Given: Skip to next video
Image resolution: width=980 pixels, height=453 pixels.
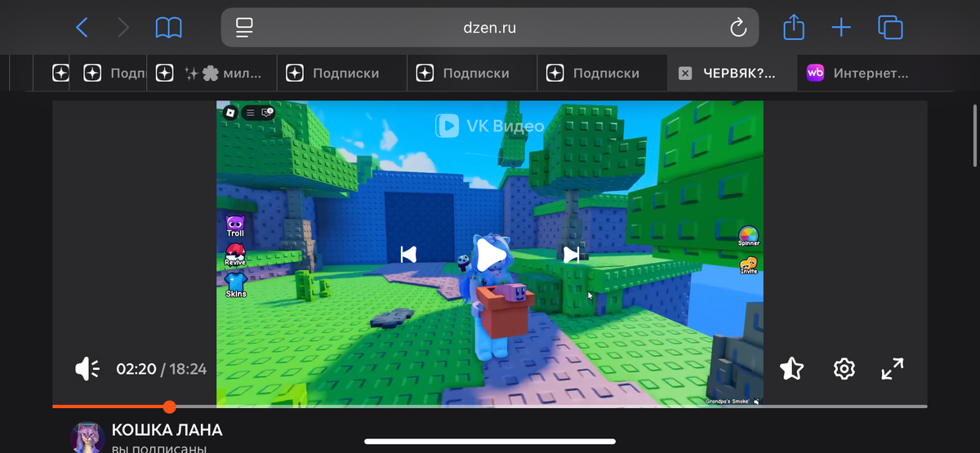Looking at the screenshot, I should 572,255.
